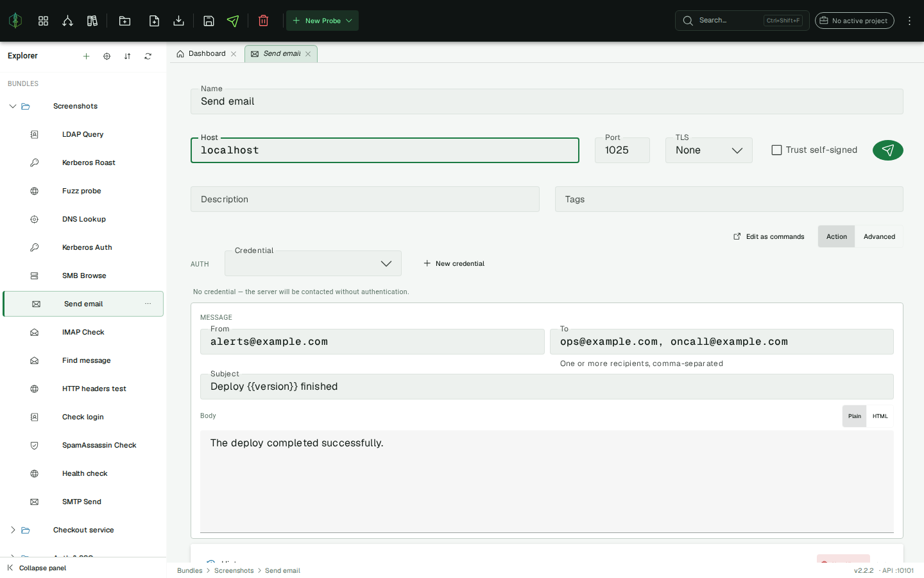The width and height of the screenshot is (924, 578).
Task: Click Bundles in the breadcrumb
Action: pyautogui.click(x=189, y=570)
